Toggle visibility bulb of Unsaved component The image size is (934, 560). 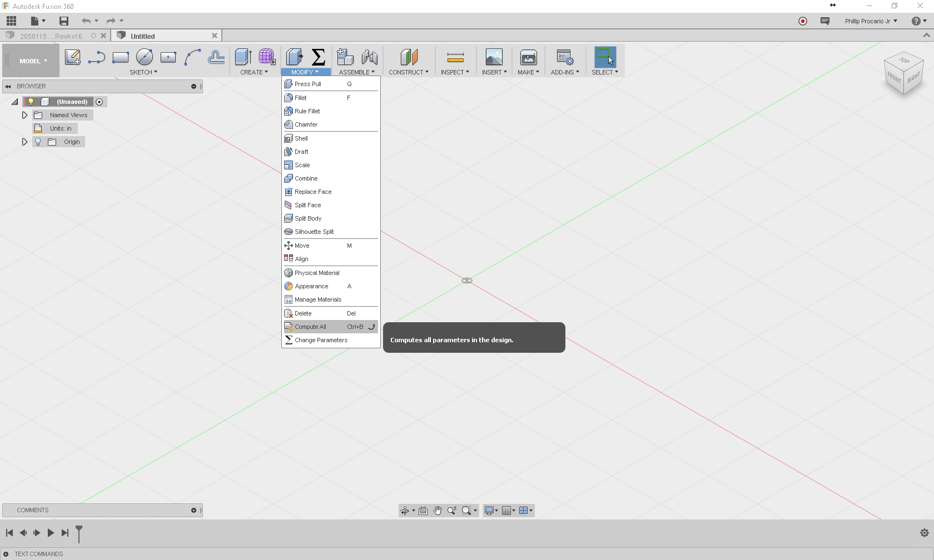coord(31,102)
